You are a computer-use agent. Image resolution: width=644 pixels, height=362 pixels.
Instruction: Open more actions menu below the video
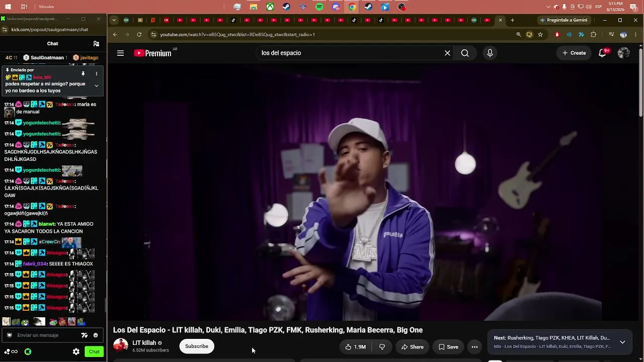coord(474,347)
